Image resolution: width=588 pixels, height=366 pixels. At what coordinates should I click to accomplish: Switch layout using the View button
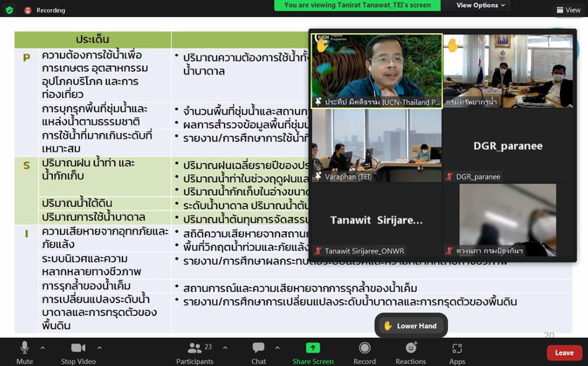point(568,10)
